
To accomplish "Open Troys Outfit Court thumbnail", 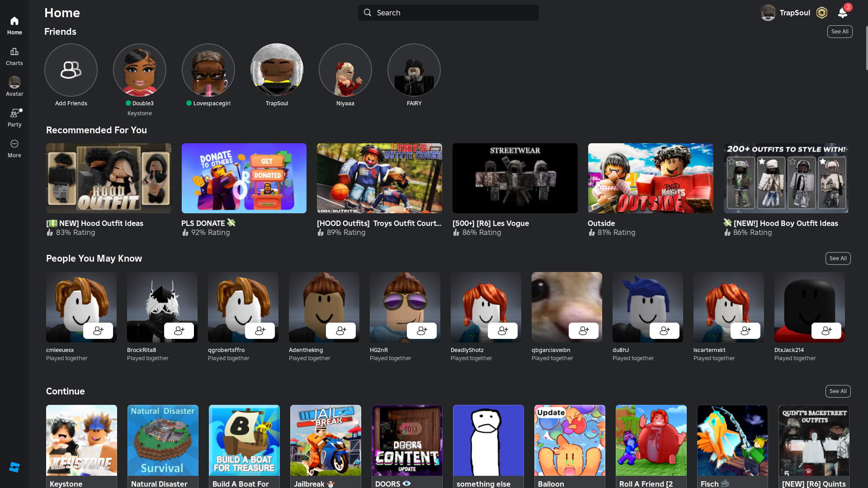I will coord(379,178).
